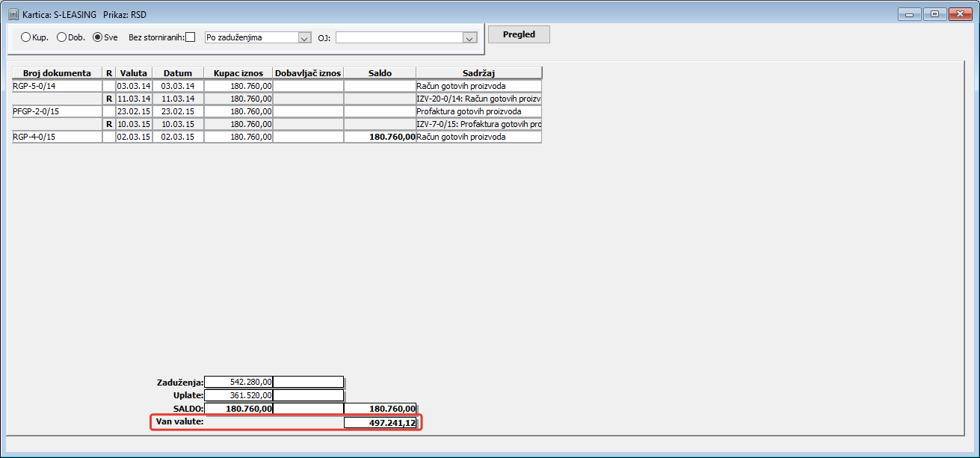Select the Kup. radio button
This screenshot has width=980, height=458.
[x=26, y=37]
